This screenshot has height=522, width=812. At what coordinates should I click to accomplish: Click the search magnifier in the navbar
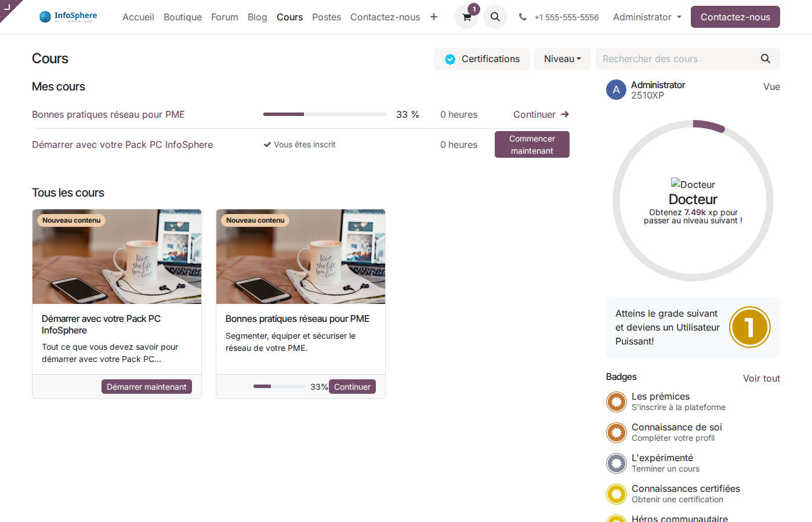point(495,17)
